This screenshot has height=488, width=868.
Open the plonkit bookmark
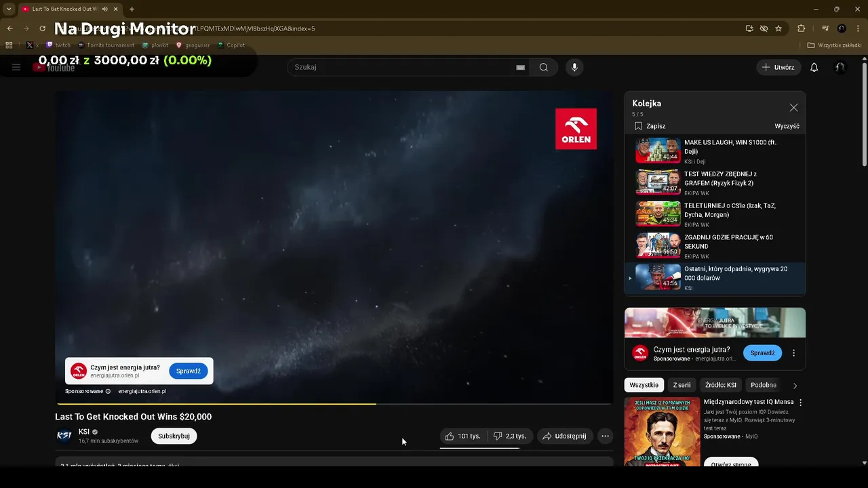155,45
